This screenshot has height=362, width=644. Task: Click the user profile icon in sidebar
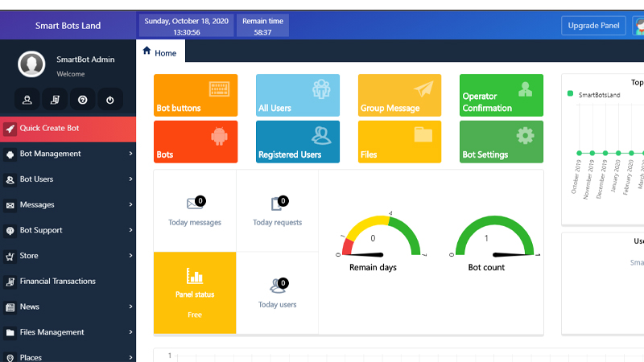(27, 101)
